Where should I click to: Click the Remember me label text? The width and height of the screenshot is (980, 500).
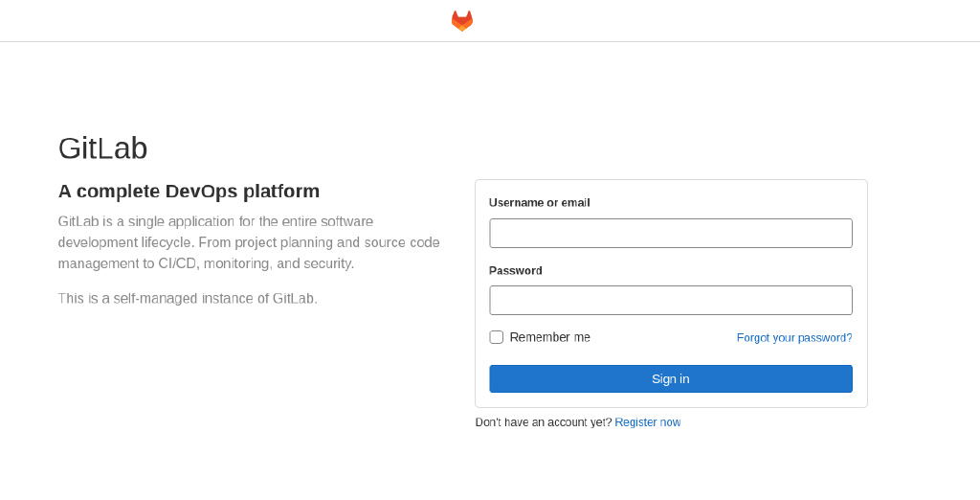[x=549, y=337]
